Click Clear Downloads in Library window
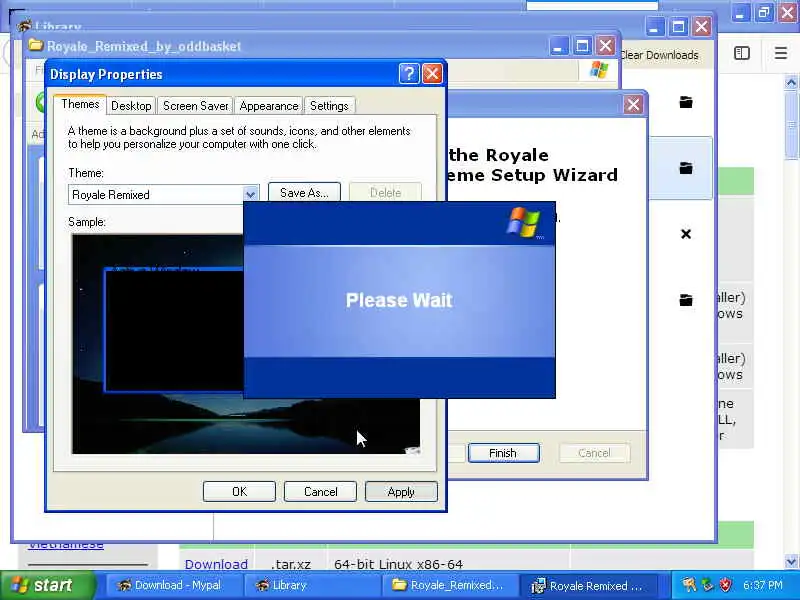The width and height of the screenshot is (800, 600). (659, 55)
